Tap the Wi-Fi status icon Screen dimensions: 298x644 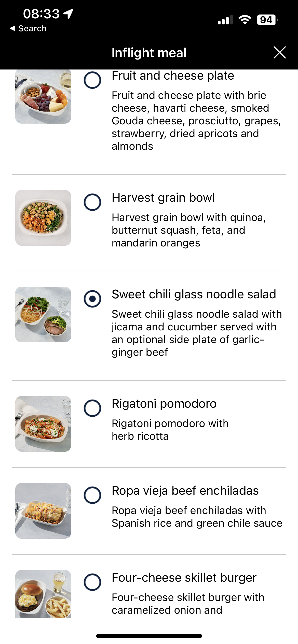[245, 20]
